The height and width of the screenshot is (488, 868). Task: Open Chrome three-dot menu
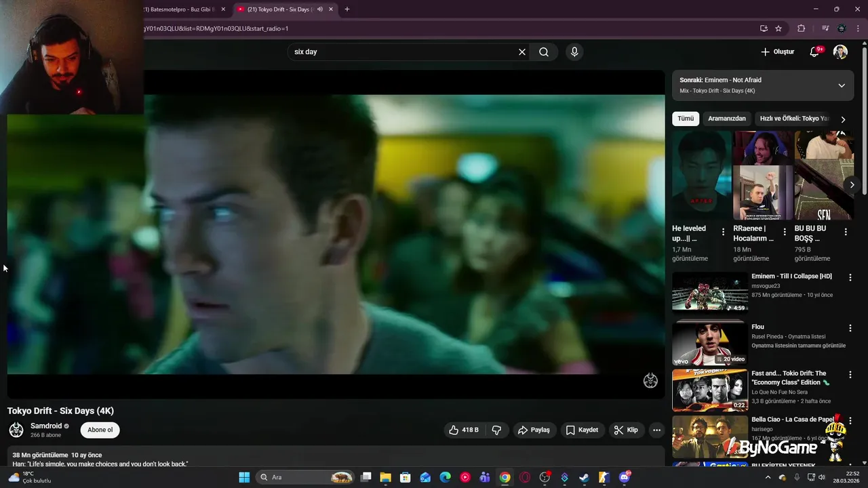click(x=858, y=28)
